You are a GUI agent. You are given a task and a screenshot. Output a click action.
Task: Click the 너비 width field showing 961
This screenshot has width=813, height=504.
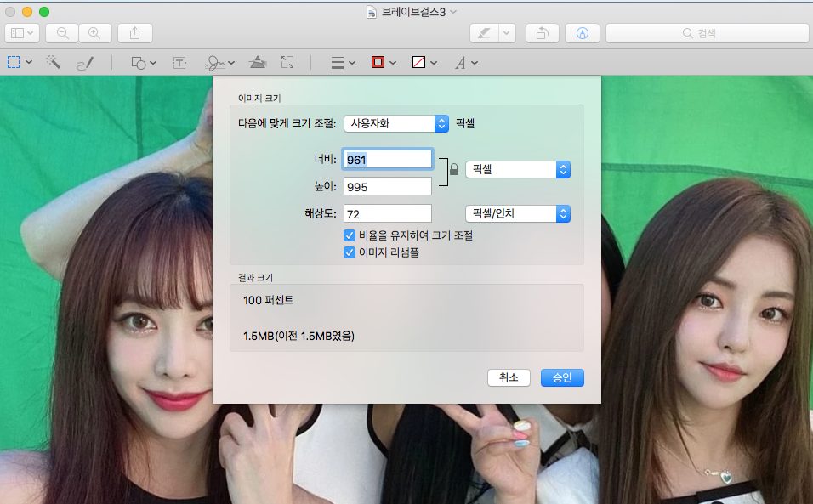[x=387, y=160]
